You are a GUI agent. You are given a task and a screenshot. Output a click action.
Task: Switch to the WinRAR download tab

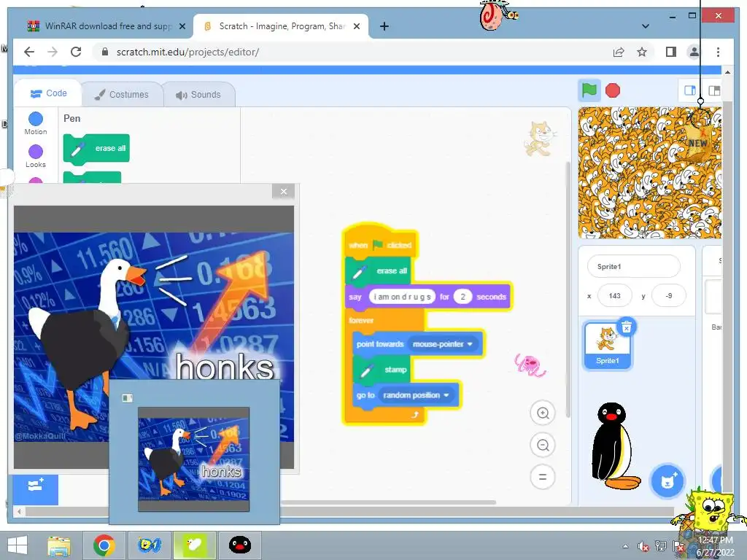(x=106, y=26)
